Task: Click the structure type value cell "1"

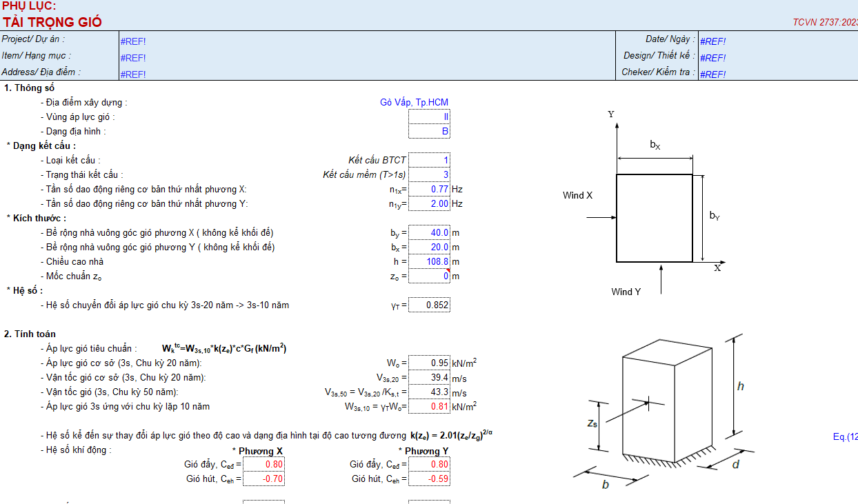Action: coord(429,161)
